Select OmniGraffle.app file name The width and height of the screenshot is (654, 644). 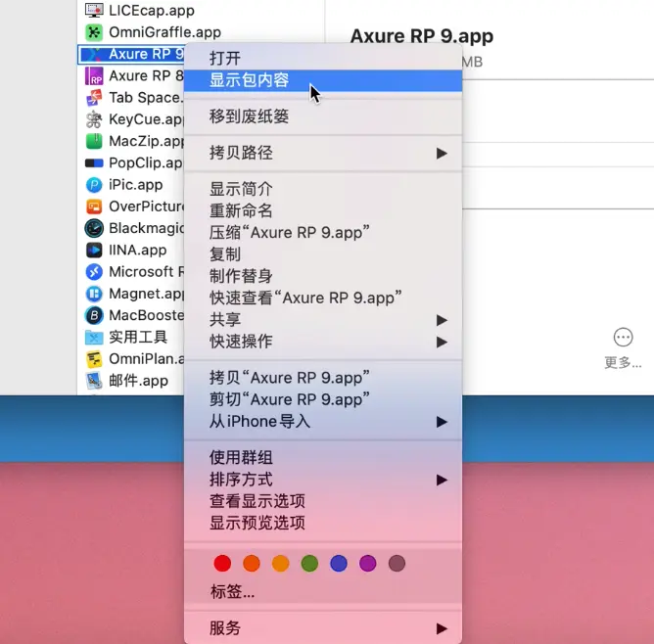165,32
